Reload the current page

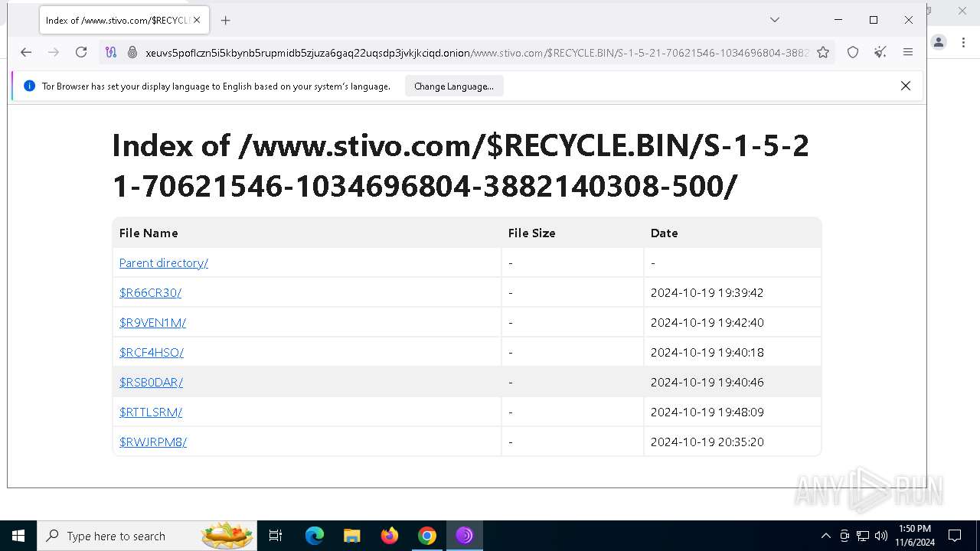[81, 52]
